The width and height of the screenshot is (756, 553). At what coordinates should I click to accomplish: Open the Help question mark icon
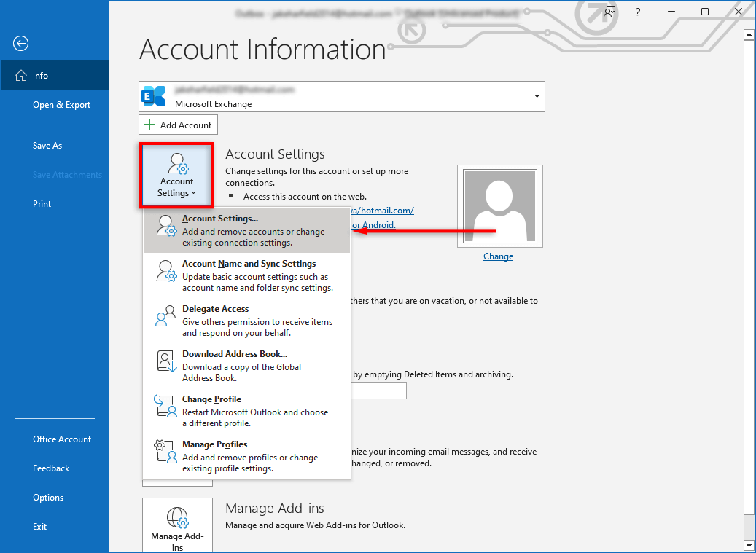click(x=638, y=12)
